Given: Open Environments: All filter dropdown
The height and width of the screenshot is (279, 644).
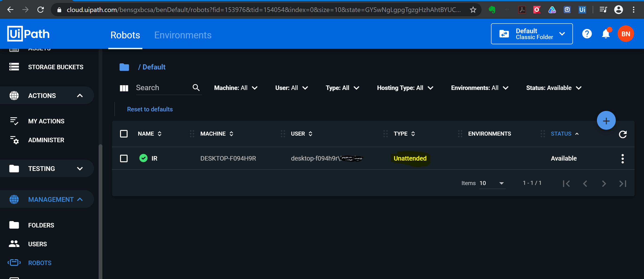Looking at the screenshot, I should click(x=480, y=88).
